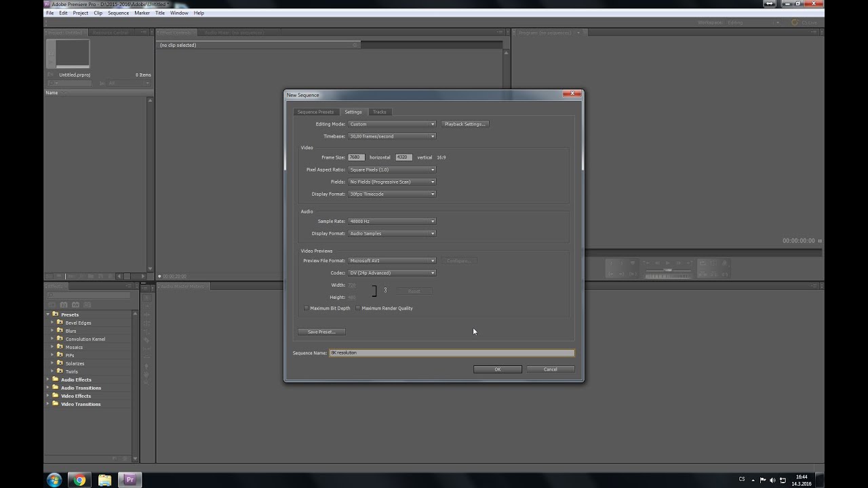
Task: Click the Mosaics folder icon
Action: coord(60,347)
